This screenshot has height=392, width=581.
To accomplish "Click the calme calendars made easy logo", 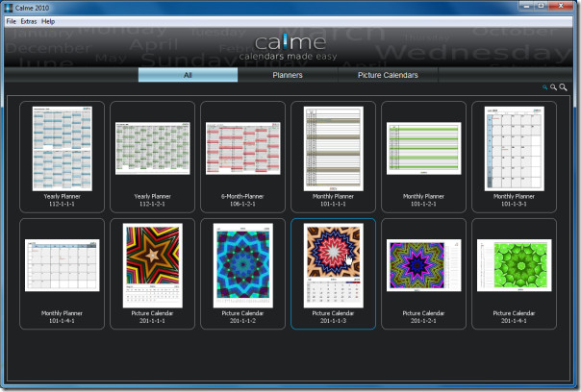I will tap(289, 47).
